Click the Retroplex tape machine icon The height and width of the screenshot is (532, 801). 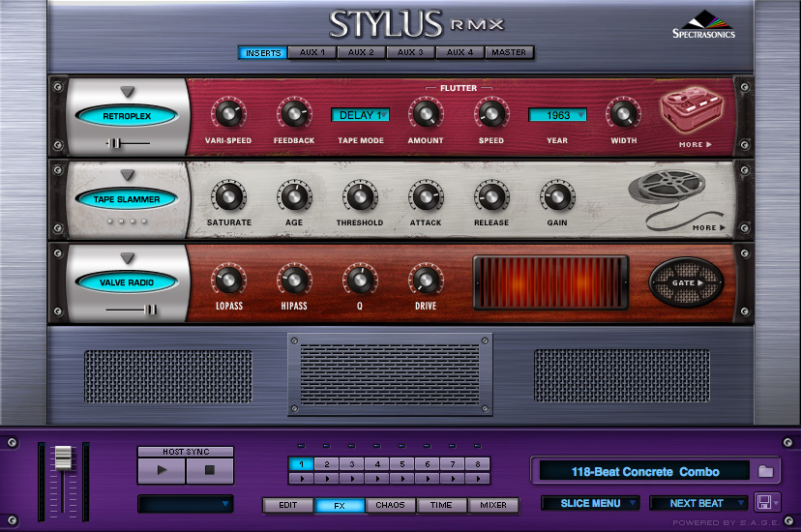(x=693, y=111)
